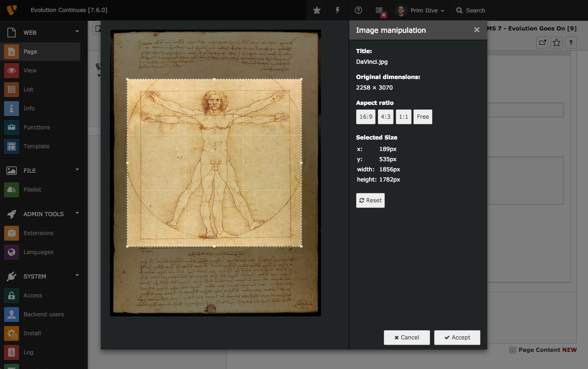Choose the 4:3 aspect ratio
The width and height of the screenshot is (588, 369).
pyautogui.click(x=385, y=117)
